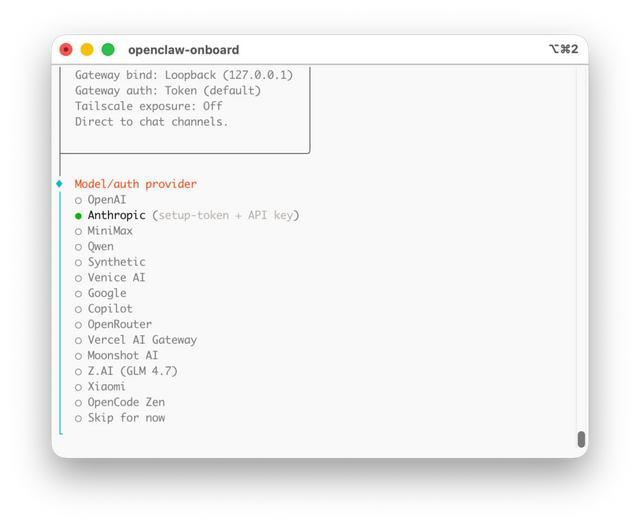640x526 pixels.
Task: Click the terminal scrollbar thumb
Action: (581, 439)
